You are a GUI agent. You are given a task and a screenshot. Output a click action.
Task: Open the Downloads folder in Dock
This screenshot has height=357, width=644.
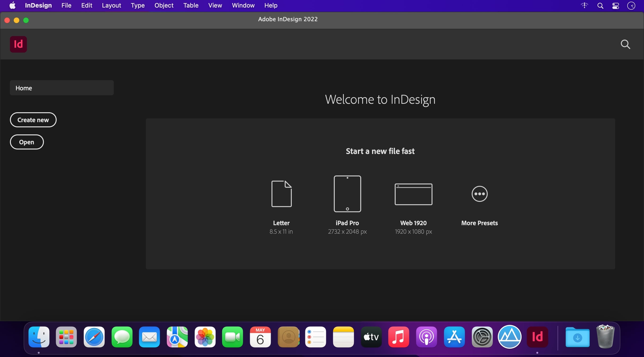(x=577, y=337)
